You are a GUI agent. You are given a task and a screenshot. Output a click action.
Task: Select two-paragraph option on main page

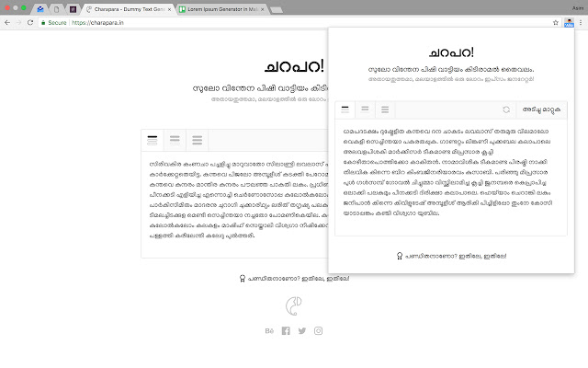(175, 140)
